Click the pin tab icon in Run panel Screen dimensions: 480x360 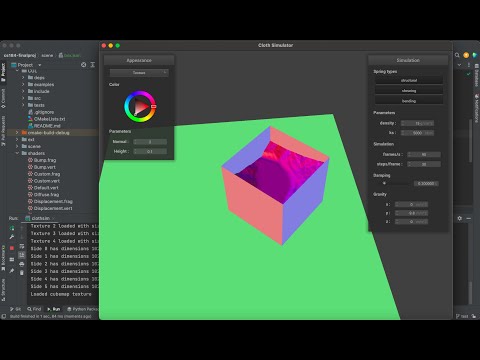click(x=12, y=271)
